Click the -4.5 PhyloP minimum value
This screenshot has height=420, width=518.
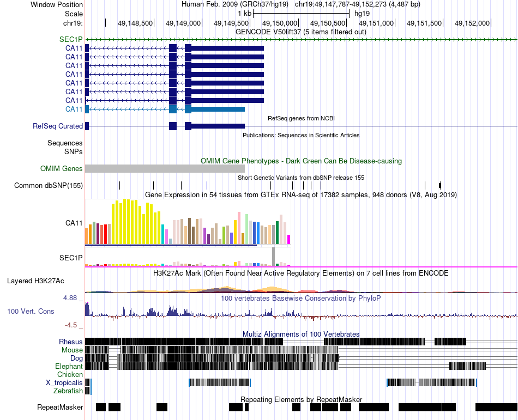71,325
